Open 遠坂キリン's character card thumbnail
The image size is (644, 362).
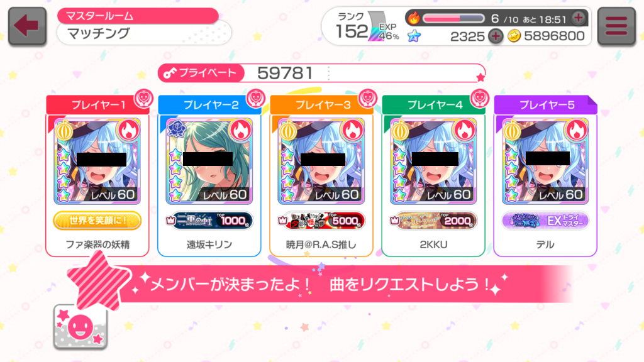209,161
